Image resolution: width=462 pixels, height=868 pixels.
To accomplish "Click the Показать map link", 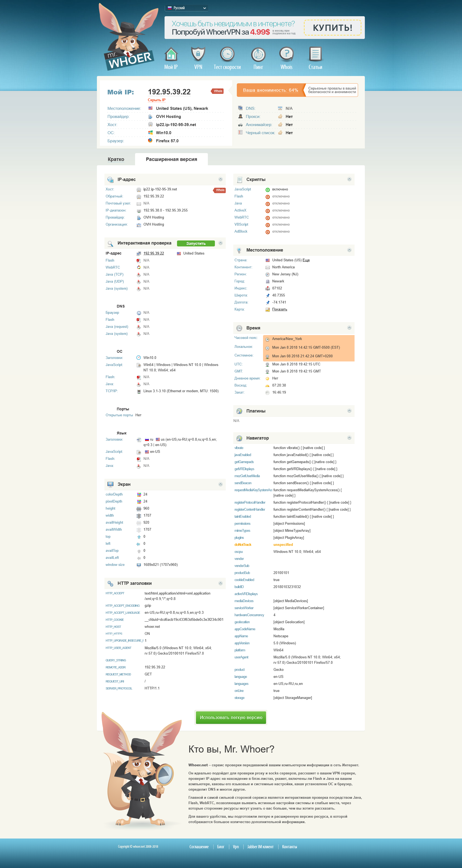I will 280,309.
